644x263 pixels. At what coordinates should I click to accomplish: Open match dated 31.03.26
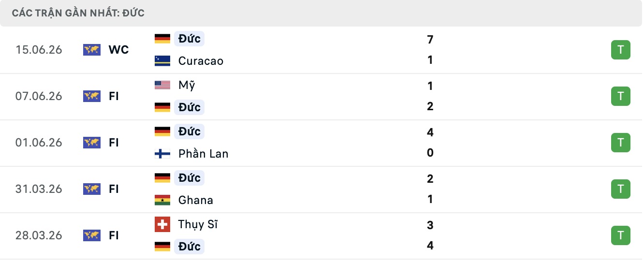321,189
